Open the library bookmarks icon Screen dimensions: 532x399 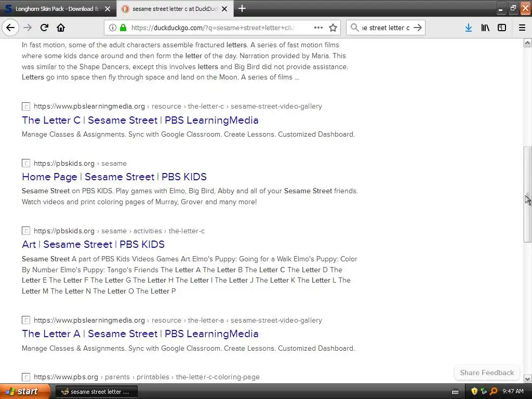coord(485,28)
